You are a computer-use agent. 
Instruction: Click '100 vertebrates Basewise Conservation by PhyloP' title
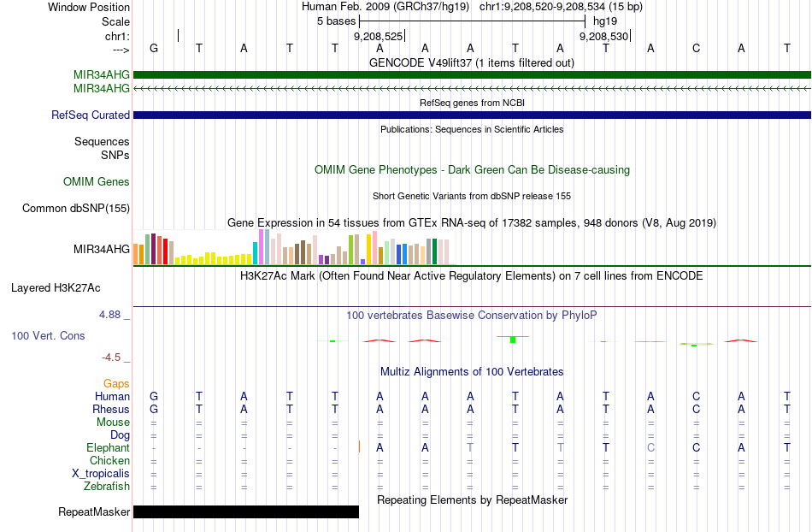[x=471, y=315]
